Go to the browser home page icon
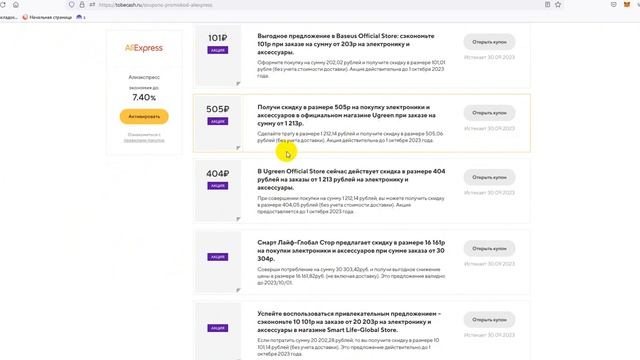The width and height of the screenshot is (640, 360). pos(16,5)
